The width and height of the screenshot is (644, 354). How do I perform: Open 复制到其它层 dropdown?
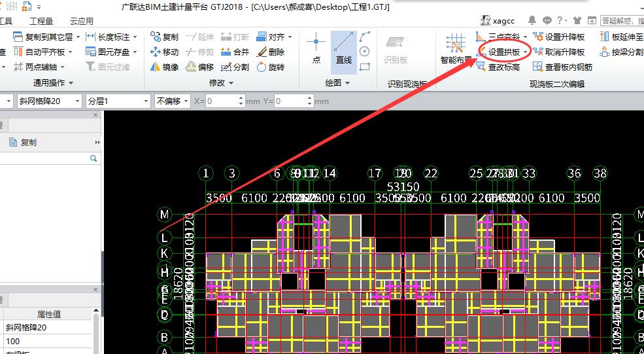(x=78, y=37)
